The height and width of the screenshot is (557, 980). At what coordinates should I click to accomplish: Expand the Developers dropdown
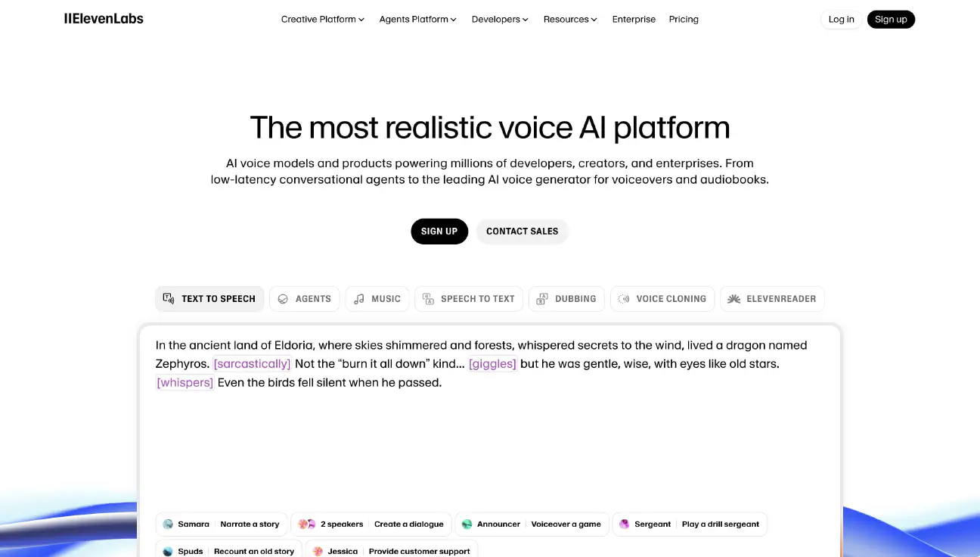point(500,19)
